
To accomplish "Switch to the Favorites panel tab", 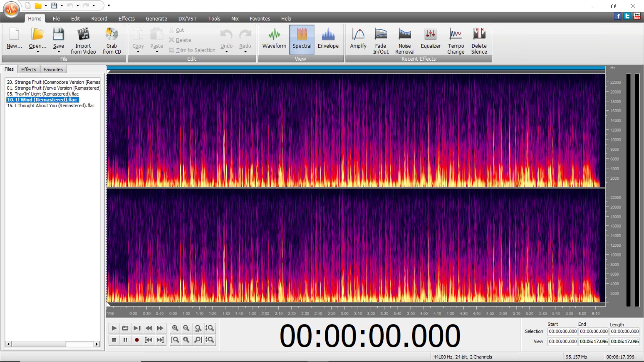I will 53,69.
